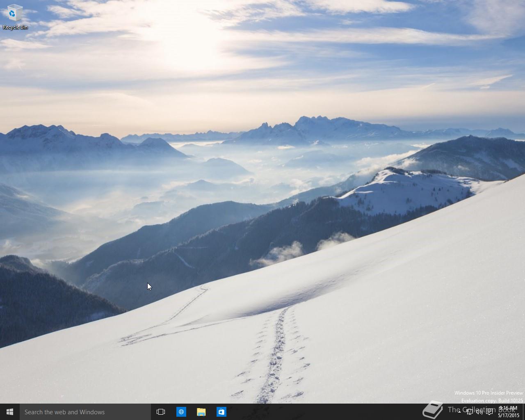Open File Explorer from the taskbar

[x=201, y=412]
